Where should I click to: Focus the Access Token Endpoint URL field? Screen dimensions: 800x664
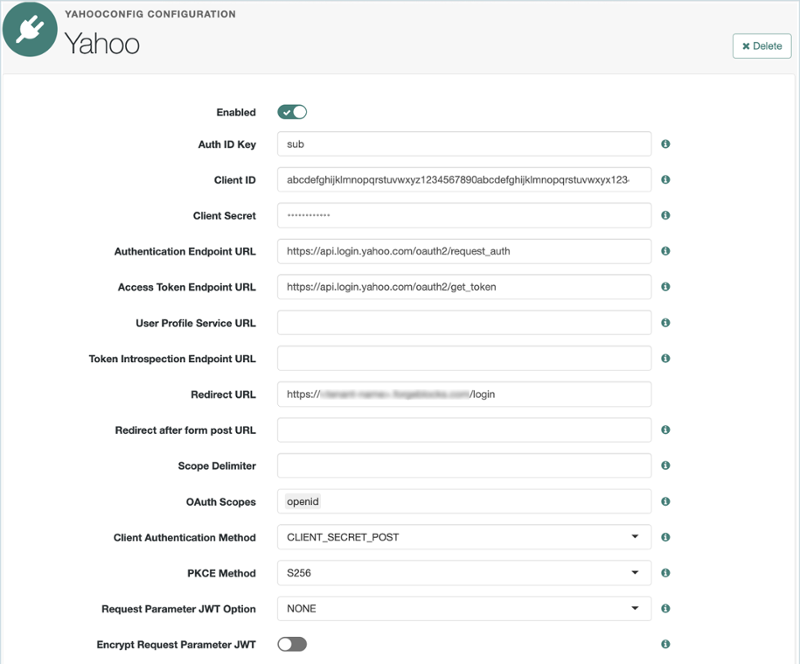tap(464, 287)
